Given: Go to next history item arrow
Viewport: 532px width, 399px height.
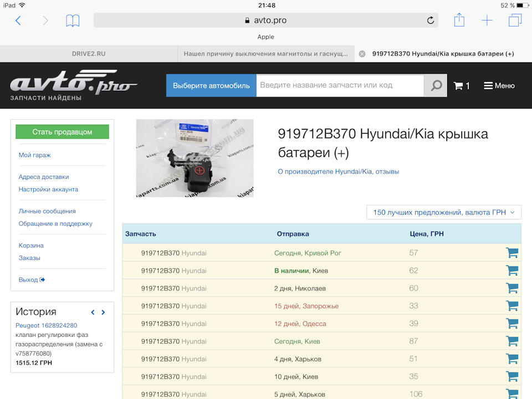Looking at the screenshot, I should tap(103, 312).
